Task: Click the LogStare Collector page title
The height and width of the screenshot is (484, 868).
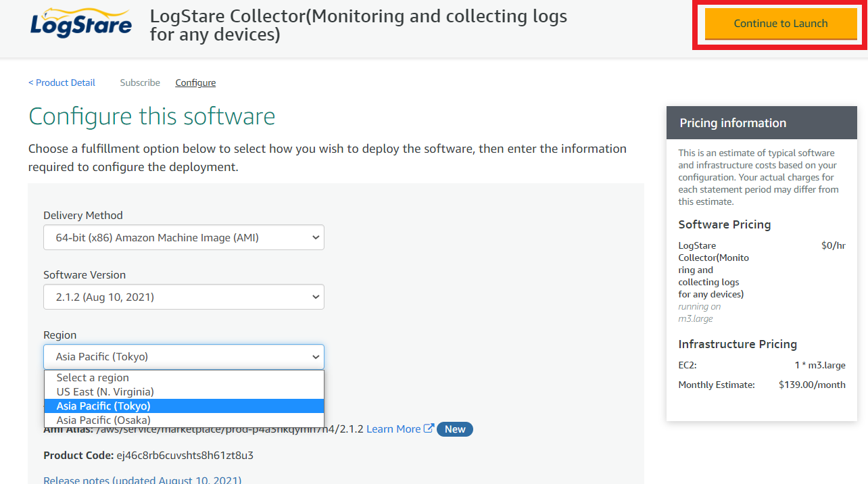Action: tap(358, 25)
